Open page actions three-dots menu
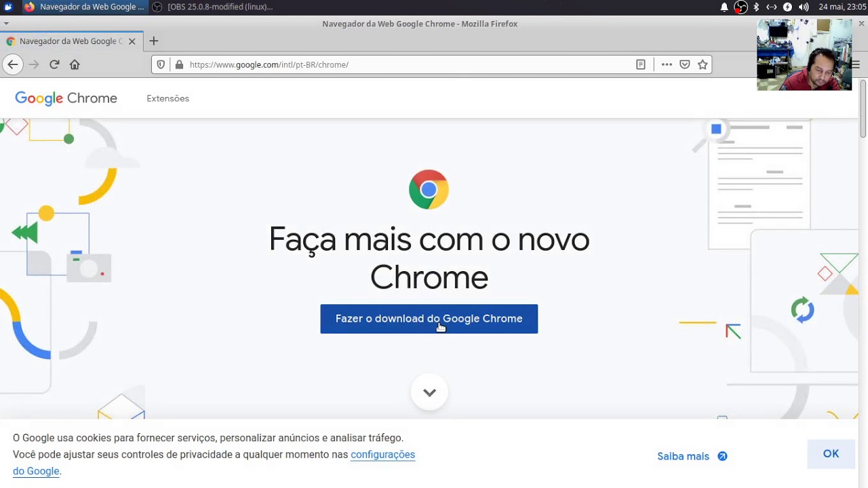 click(x=667, y=64)
